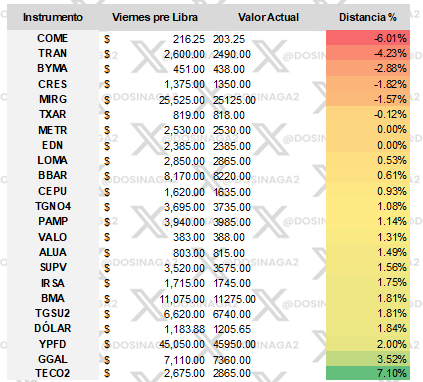Click the MIRG instrument cell

[53, 99]
